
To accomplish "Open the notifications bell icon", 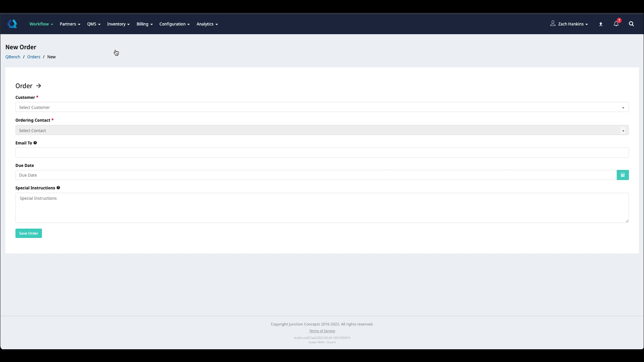I will [x=616, y=24].
